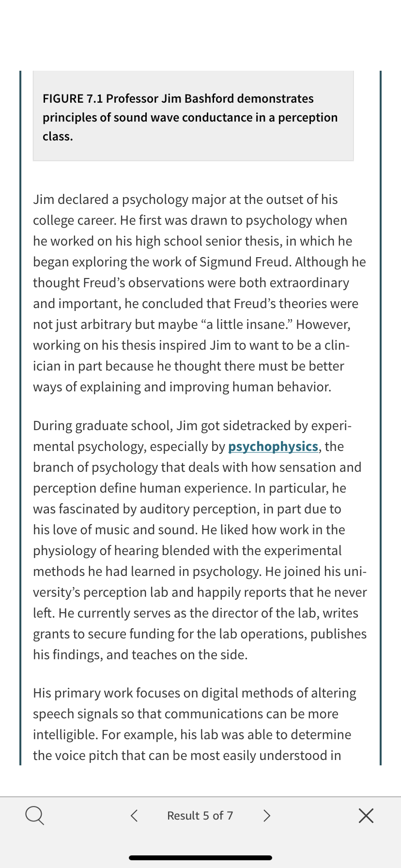Tap the paragraph starting Jim declared
The width and height of the screenshot is (401, 868).
coord(200,293)
